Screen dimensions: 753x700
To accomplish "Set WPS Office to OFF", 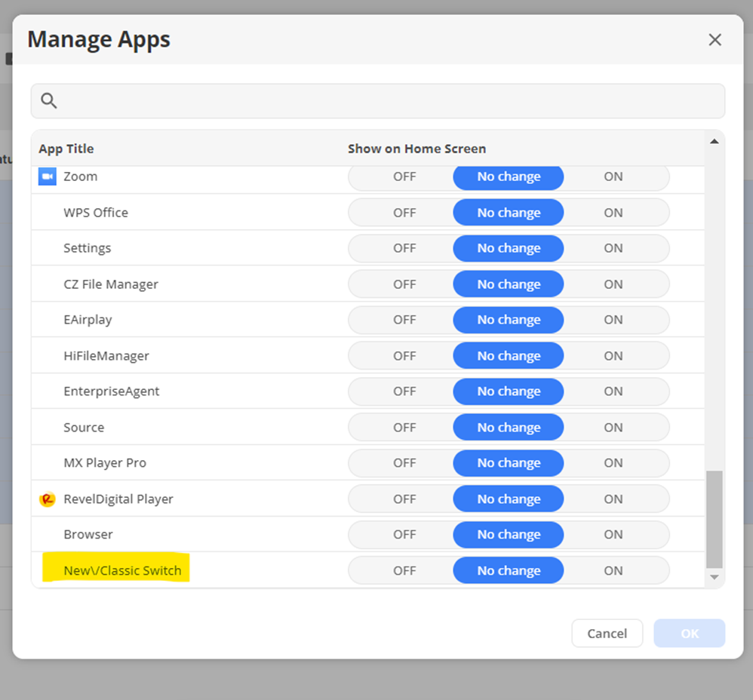I will (x=404, y=213).
